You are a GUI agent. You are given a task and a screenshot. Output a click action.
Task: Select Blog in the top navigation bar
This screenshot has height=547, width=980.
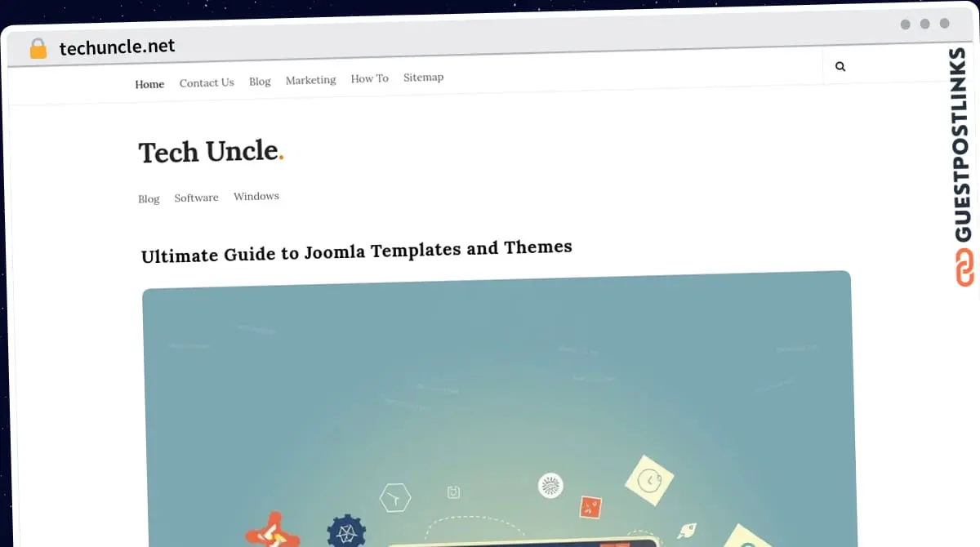(260, 82)
